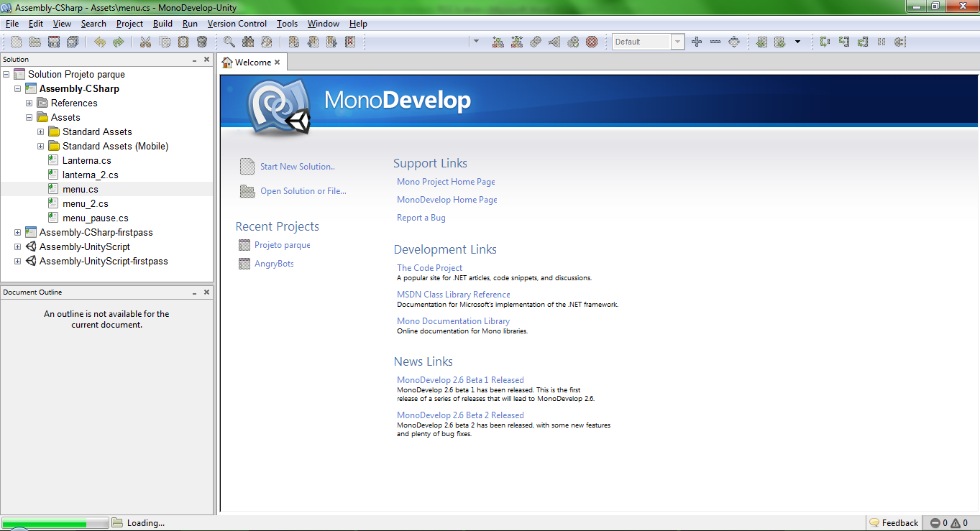Open the black arrow dropdown after navigation icons
980x531 pixels.
[797, 42]
